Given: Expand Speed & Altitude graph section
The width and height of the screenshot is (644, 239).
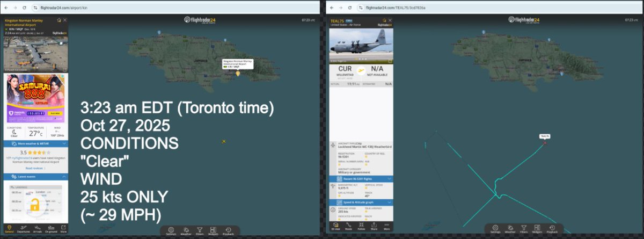Looking at the screenshot, I should point(361,202).
